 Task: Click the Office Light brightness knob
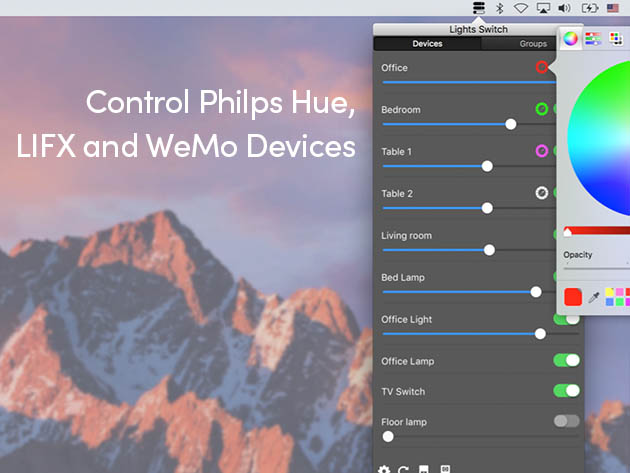coord(540,334)
